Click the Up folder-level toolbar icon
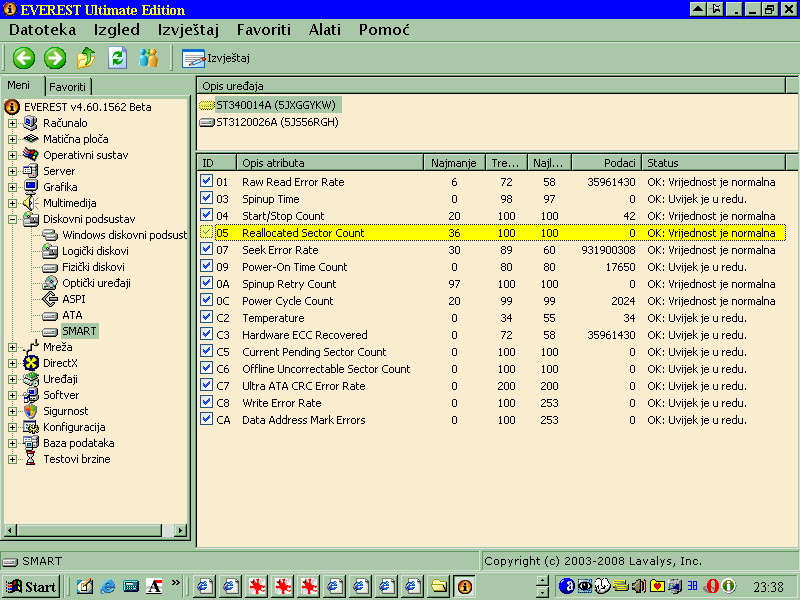The image size is (800, 600). 86,58
